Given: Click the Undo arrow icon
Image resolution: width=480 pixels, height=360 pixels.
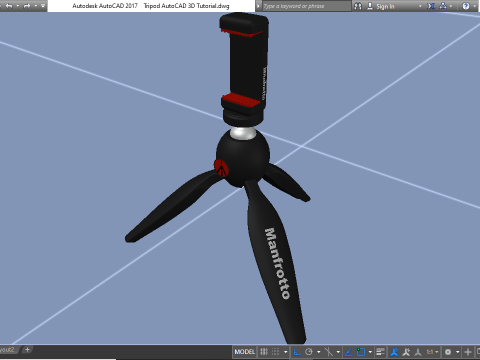Looking at the screenshot, I should click(9, 6).
